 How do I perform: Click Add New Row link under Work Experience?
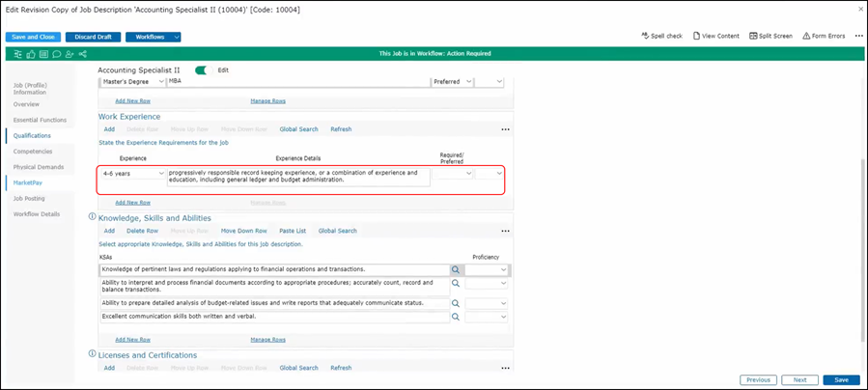pos(132,203)
